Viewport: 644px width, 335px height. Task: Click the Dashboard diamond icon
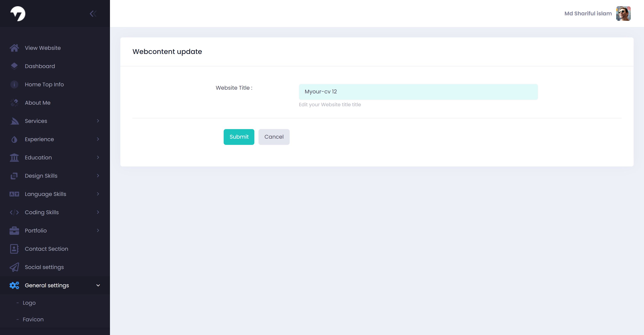[x=14, y=66]
